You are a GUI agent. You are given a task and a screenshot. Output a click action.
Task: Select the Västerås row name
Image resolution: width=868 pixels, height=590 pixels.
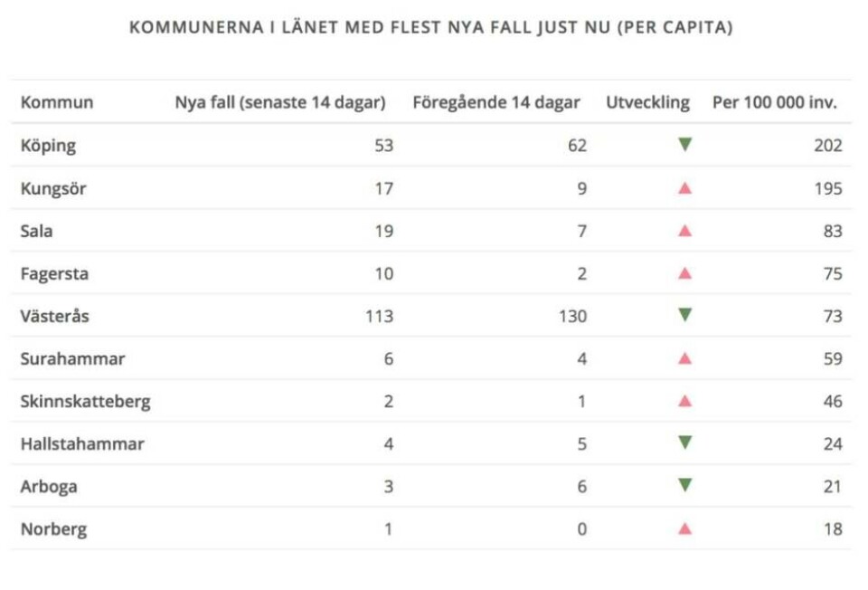pos(54,316)
